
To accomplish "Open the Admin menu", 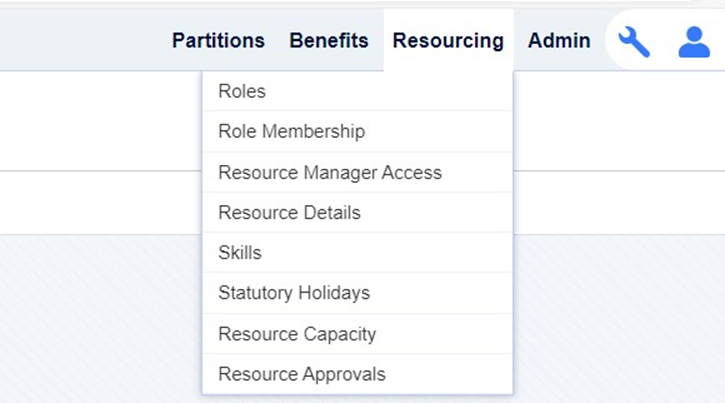I will (x=559, y=41).
